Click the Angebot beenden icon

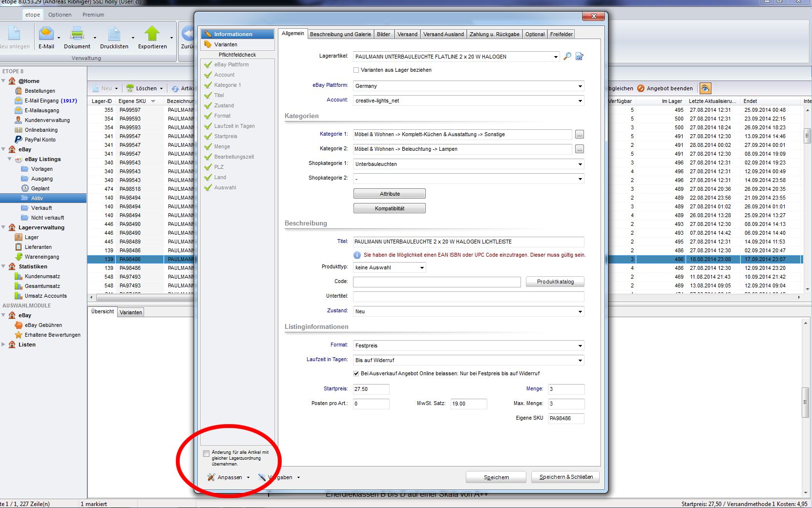(x=641, y=88)
